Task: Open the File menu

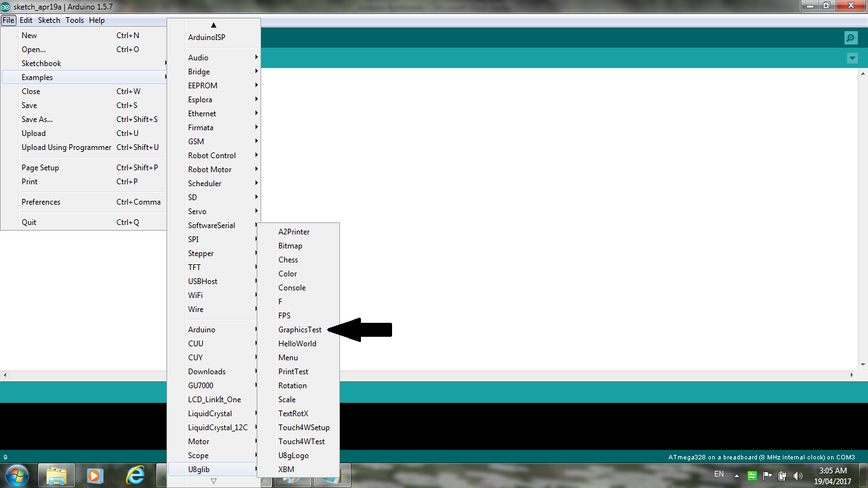Action: pos(8,20)
